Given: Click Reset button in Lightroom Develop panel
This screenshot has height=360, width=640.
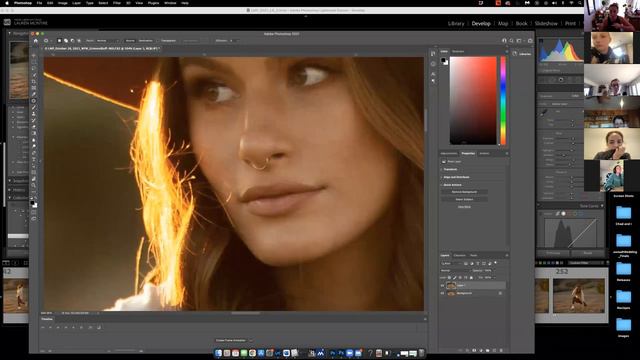Looking at the screenshot, I should tap(588, 253).
